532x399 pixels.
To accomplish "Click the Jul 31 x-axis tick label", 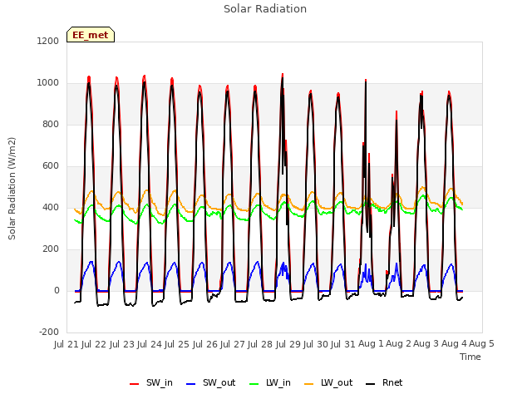I will tap(343, 344).
